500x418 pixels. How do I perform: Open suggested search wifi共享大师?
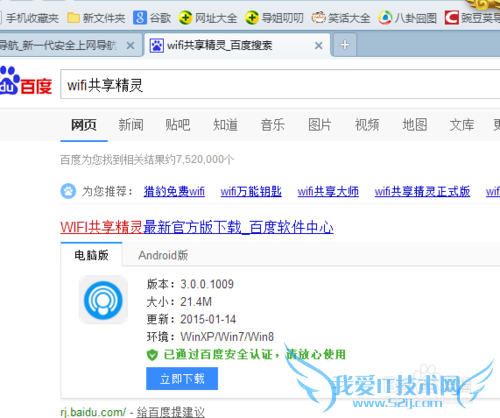click(328, 191)
